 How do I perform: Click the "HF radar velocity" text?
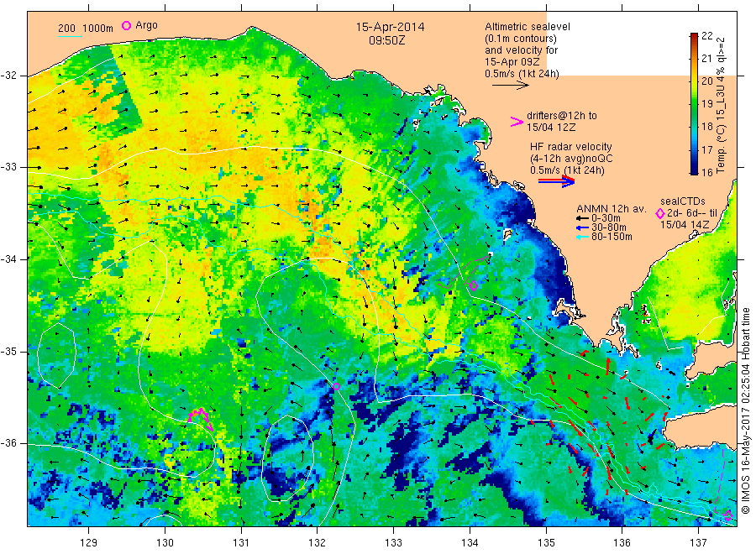tap(571, 146)
